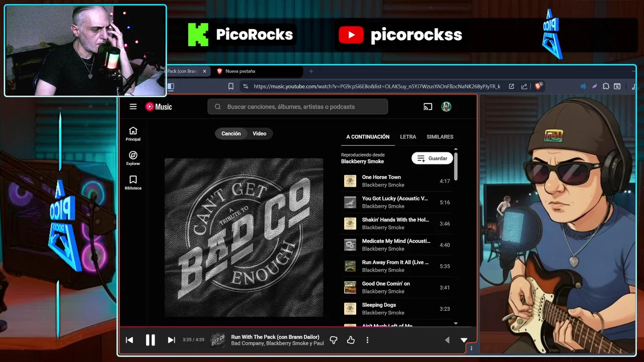Open more actions menu in player bar
This screenshot has height=362, width=644.
pyautogui.click(x=367, y=340)
